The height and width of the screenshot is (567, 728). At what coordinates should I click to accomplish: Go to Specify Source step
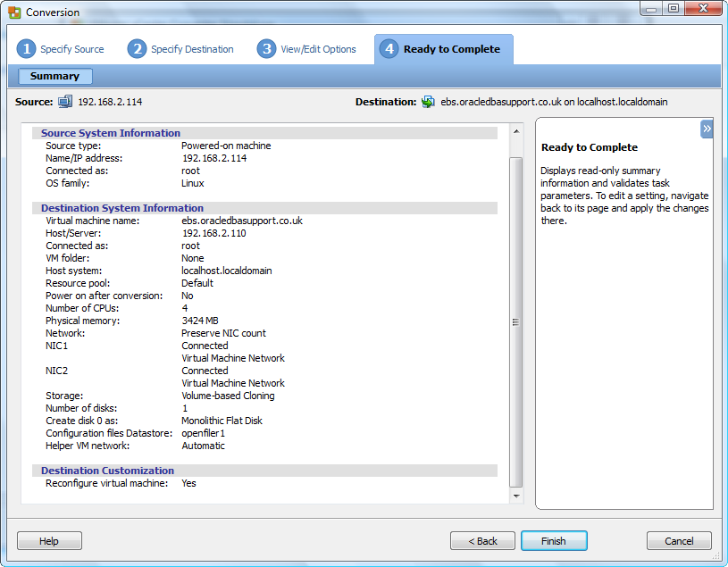pyautogui.click(x=71, y=49)
